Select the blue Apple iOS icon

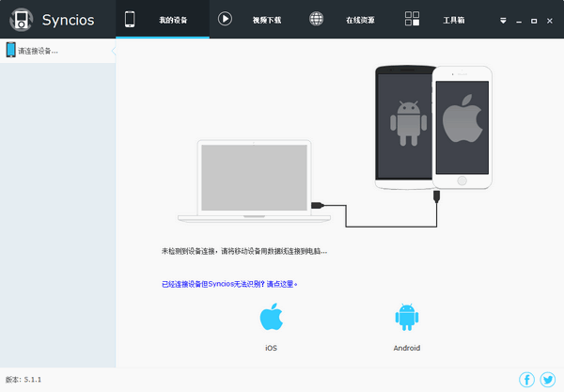(271, 318)
